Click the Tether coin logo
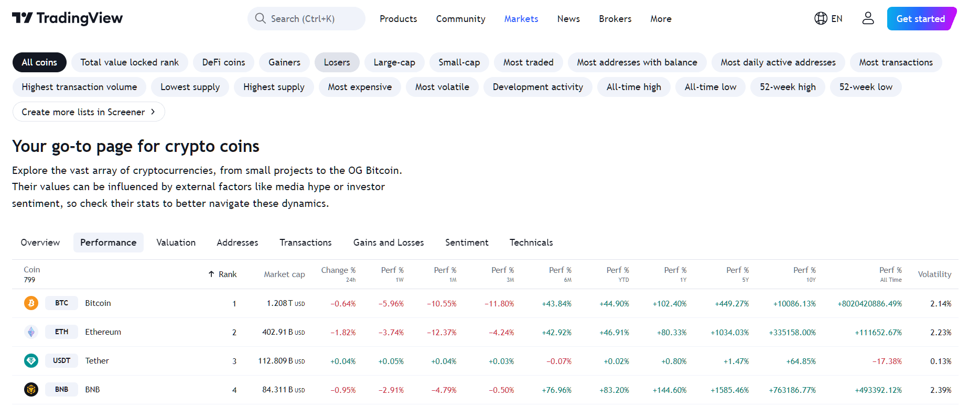Viewport: 980px width, 407px height. point(31,360)
